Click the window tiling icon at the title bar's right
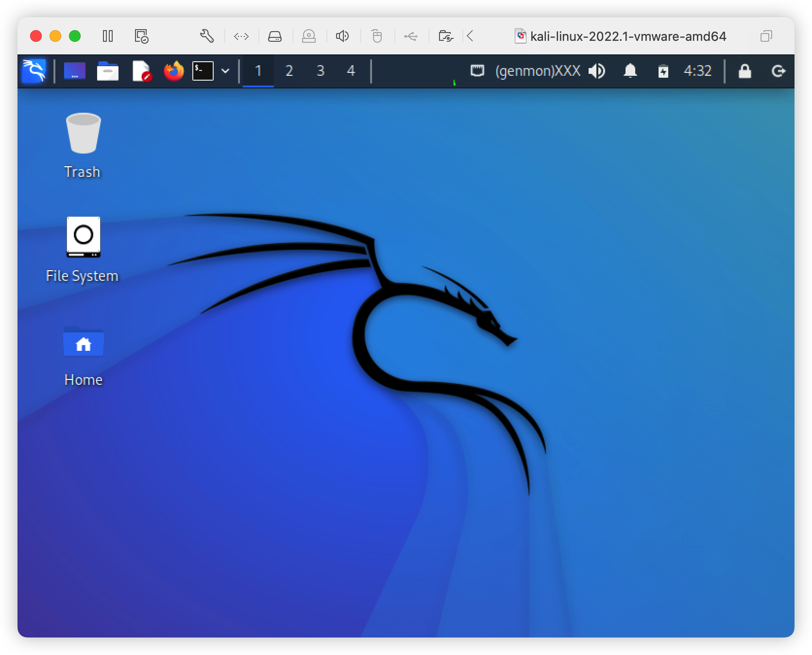The width and height of the screenshot is (812, 655). (x=766, y=36)
